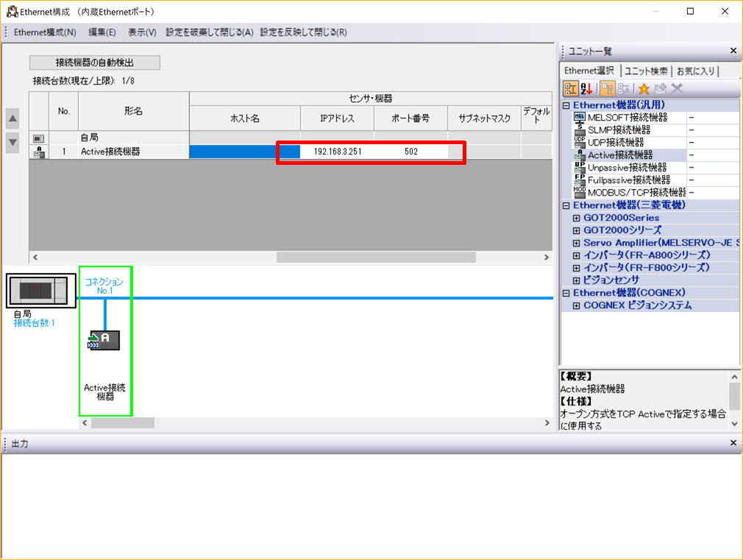The width and height of the screenshot is (743, 560).
Task: Expand the COGNEX ビジョンシステム node
Action: 576,306
